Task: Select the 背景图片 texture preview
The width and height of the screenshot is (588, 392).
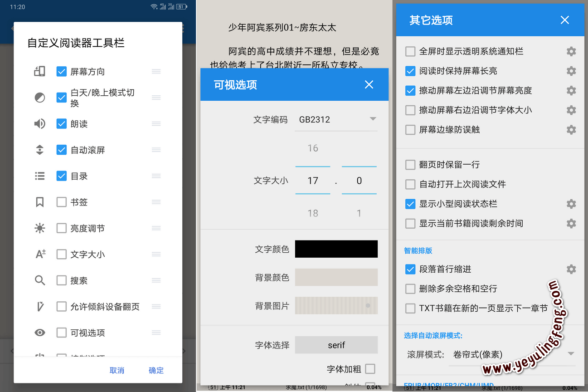Action: tap(336, 306)
